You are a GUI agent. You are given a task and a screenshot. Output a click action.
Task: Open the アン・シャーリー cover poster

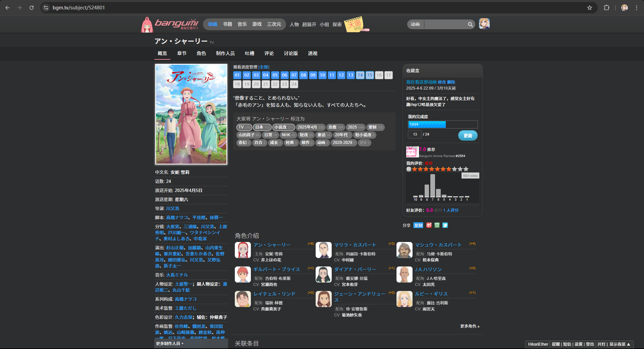191,114
